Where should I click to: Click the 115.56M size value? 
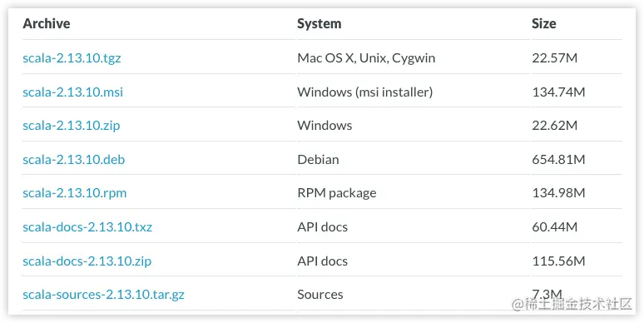558,261
